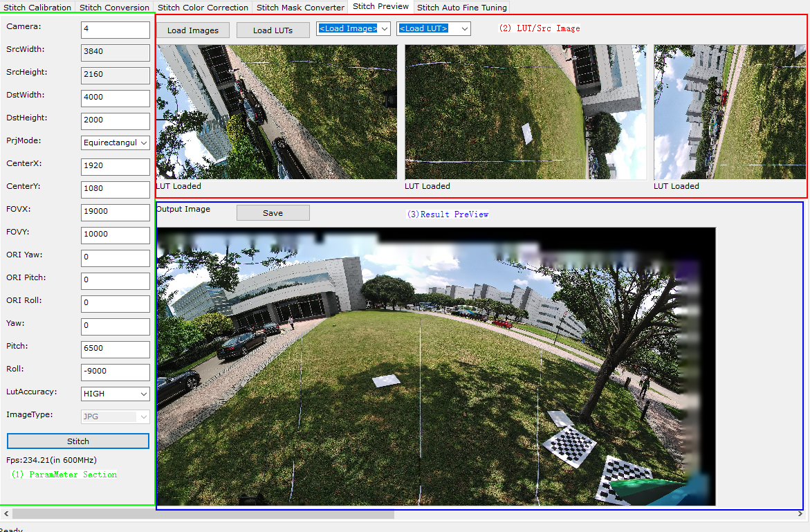Go to Stitch Auto Fine Tuning tab

tap(462, 8)
